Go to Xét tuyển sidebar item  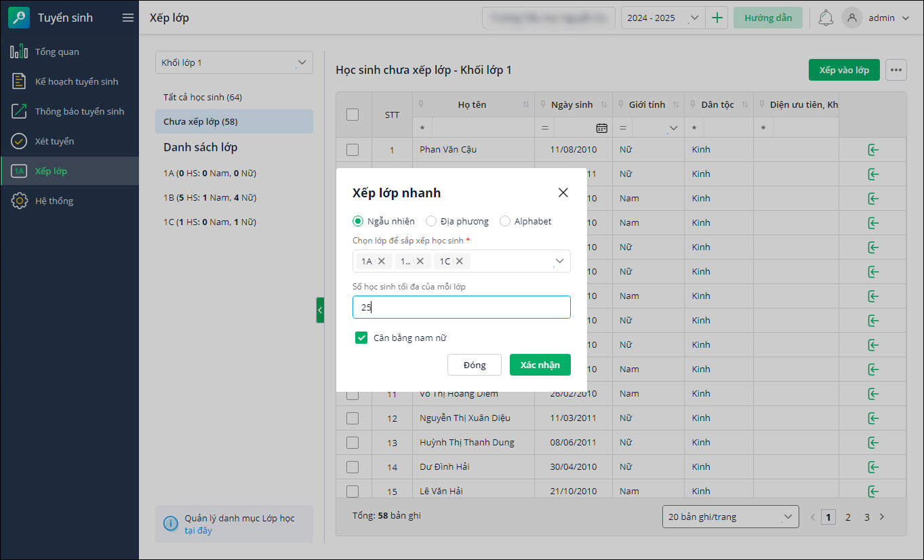pyautogui.click(x=54, y=141)
